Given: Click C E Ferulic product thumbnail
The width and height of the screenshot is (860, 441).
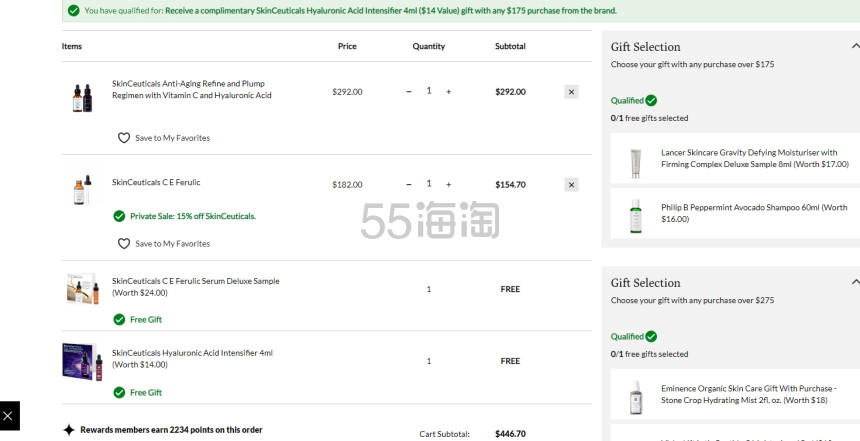Looking at the screenshot, I should tap(82, 190).
